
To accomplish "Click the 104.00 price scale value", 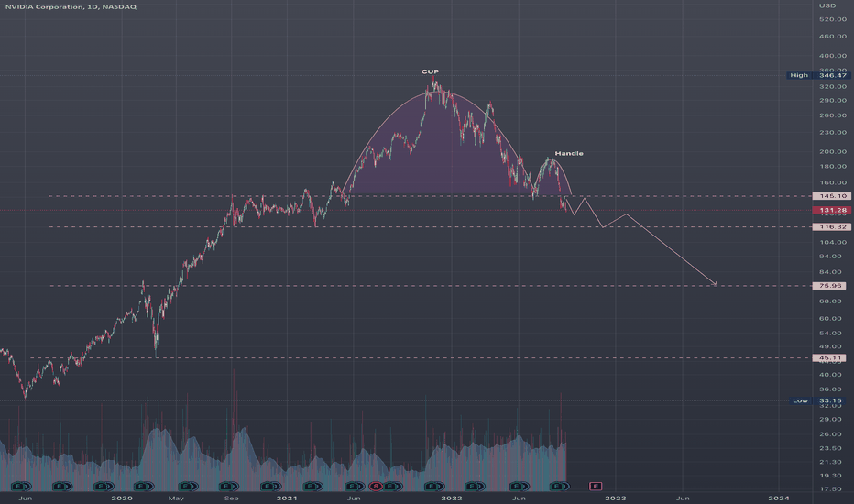I will 833,242.
